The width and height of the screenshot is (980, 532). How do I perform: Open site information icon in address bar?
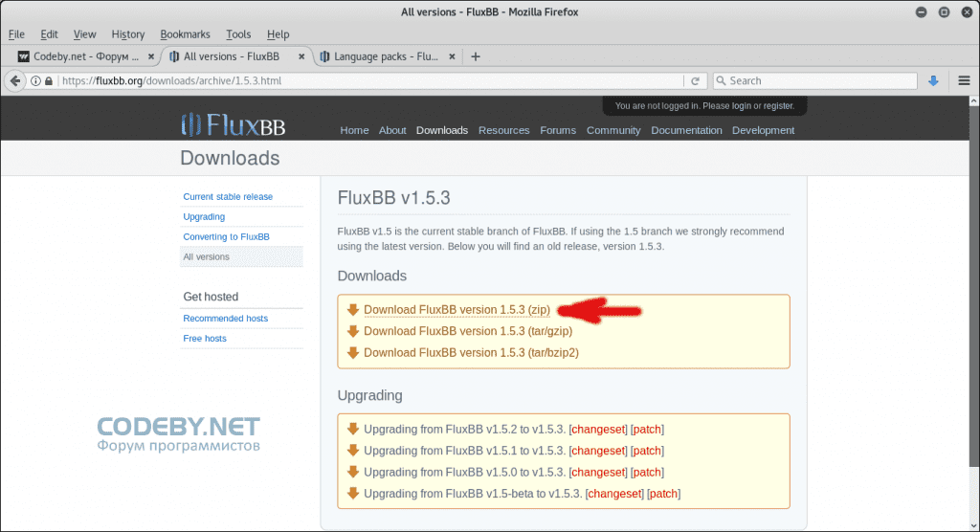coord(35,80)
